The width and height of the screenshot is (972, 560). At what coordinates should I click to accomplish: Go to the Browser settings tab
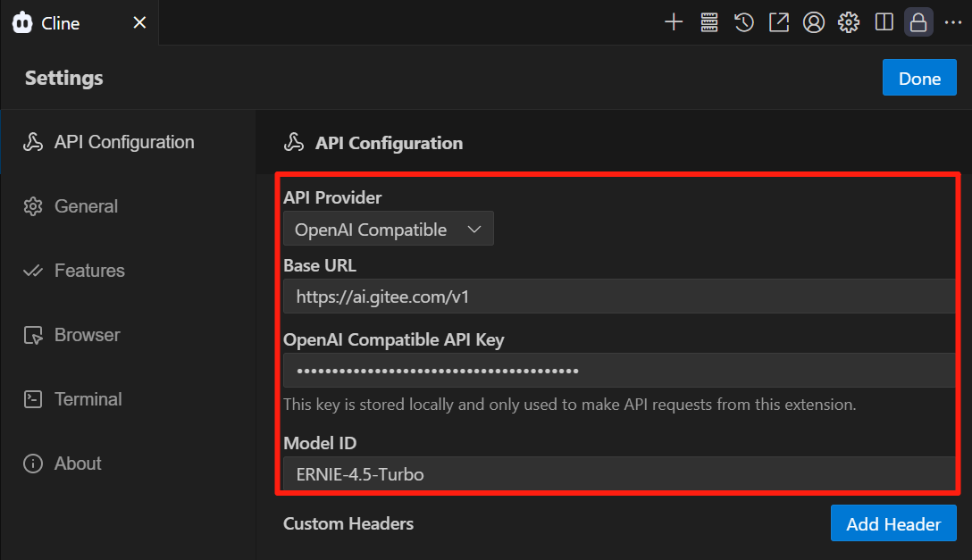click(x=87, y=335)
